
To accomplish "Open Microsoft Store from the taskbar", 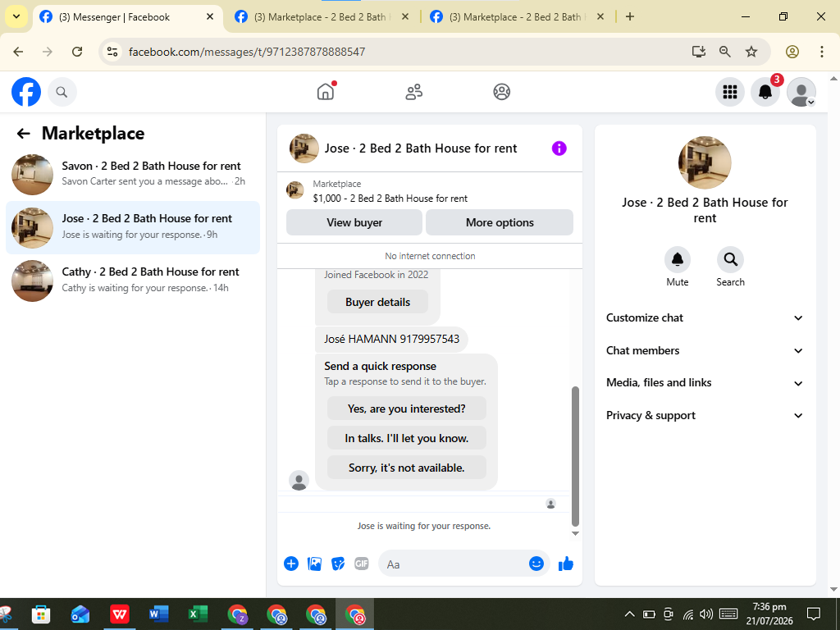I will point(41,614).
